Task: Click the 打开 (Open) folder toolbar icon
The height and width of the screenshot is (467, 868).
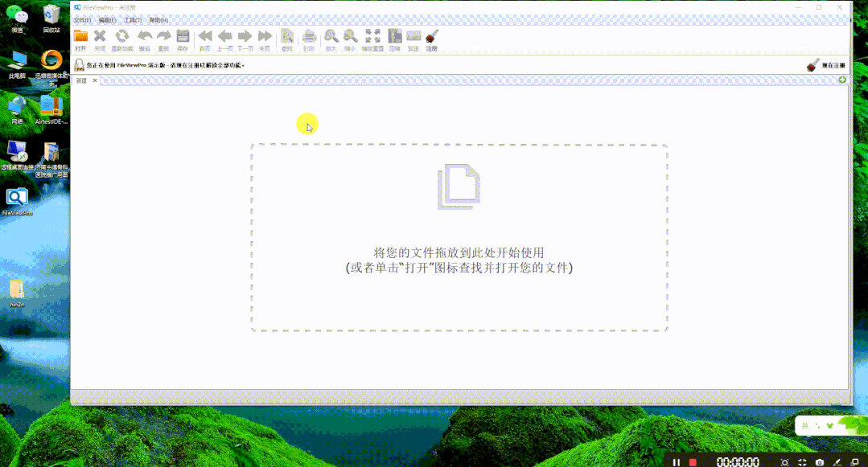Action: point(80,37)
